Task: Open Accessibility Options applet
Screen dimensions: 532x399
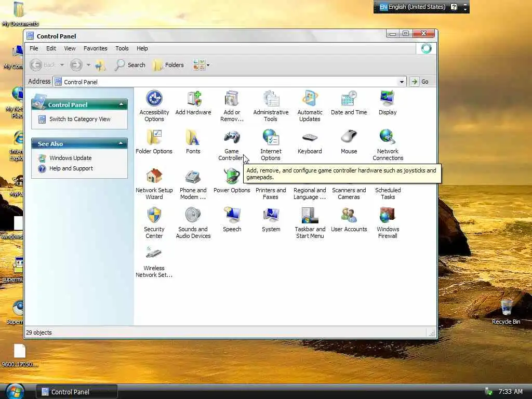Action: [154, 106]
